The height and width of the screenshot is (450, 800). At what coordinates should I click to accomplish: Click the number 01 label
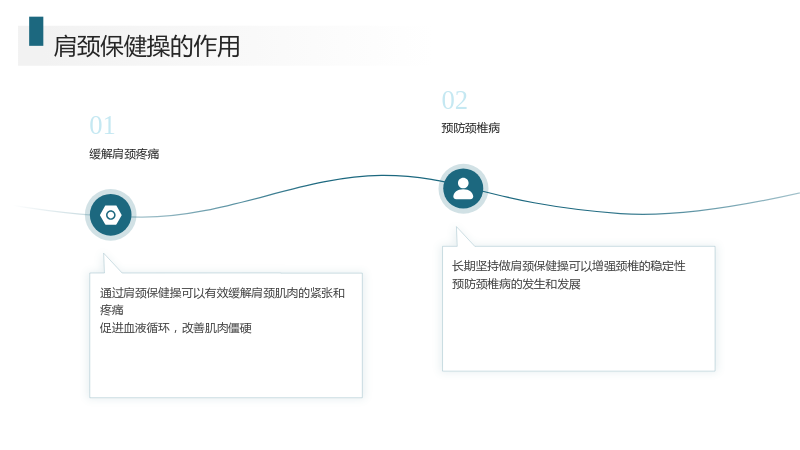(x=102, y=125)
